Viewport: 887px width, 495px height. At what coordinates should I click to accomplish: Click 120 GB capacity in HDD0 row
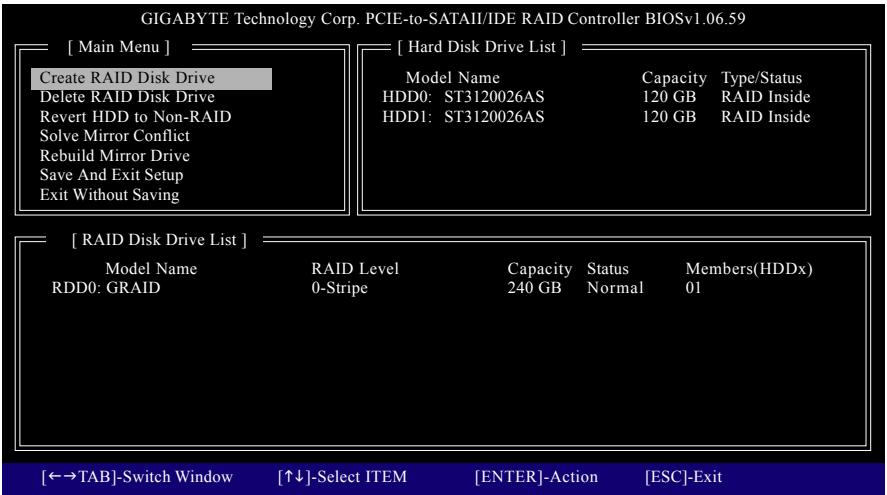[x=669, y=97]
